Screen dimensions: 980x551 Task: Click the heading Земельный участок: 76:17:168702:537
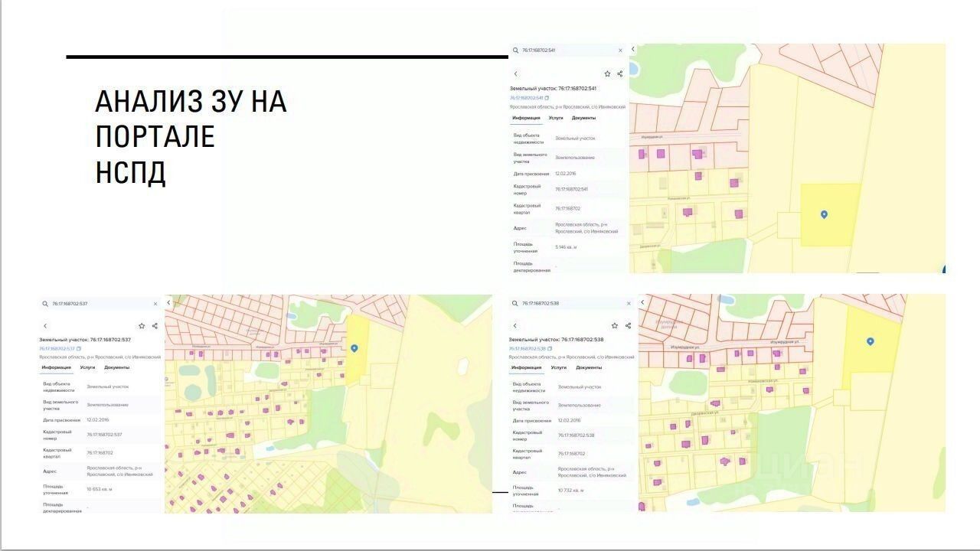pyautogui.click(x=85, y=340)
